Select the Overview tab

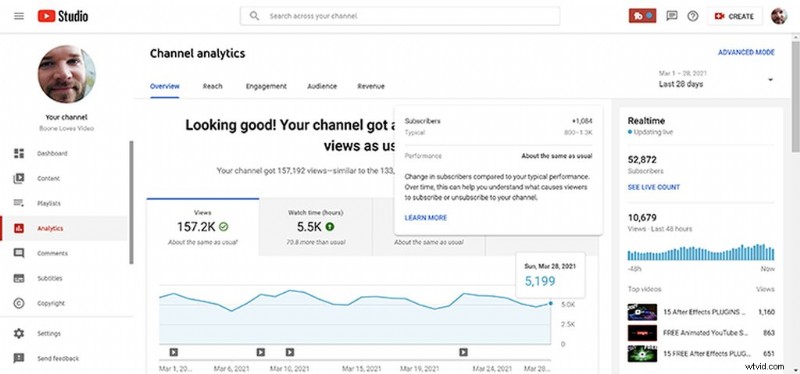[x=164, y=86]
